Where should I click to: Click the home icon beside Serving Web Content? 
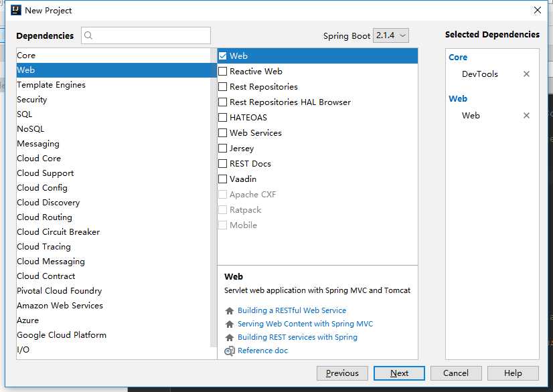point(230,324)
